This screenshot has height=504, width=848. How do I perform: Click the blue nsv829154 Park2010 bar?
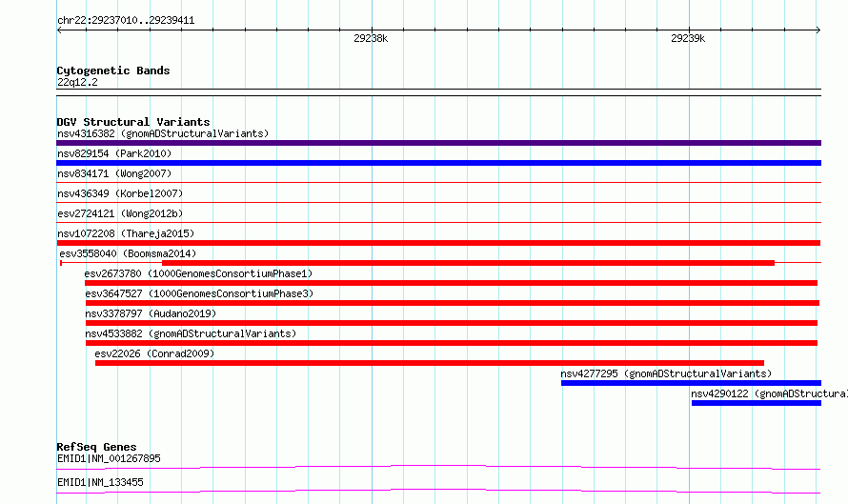point(438,163)
